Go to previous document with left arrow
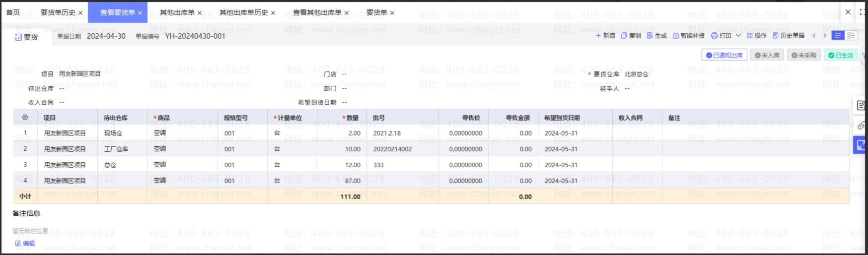Image resolution: width=868 pixels, height=255 pixels. pyautogui.click(x=814, y=36)
